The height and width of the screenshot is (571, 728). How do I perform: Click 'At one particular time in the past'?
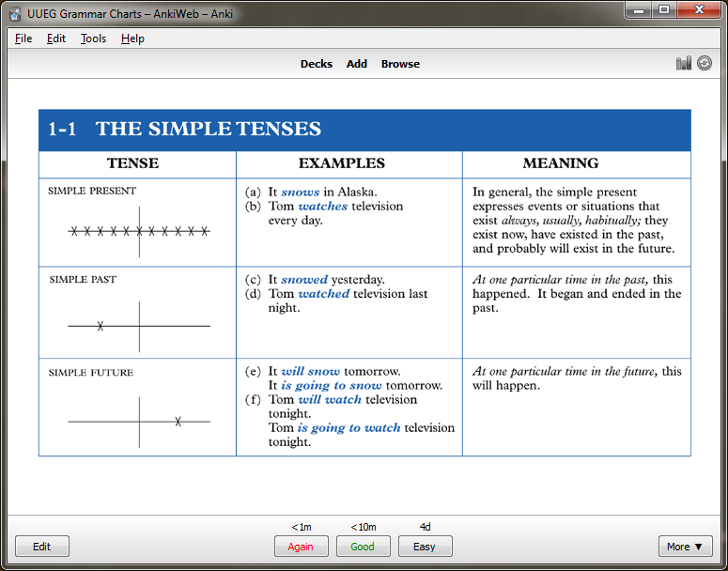pos(560,280)
